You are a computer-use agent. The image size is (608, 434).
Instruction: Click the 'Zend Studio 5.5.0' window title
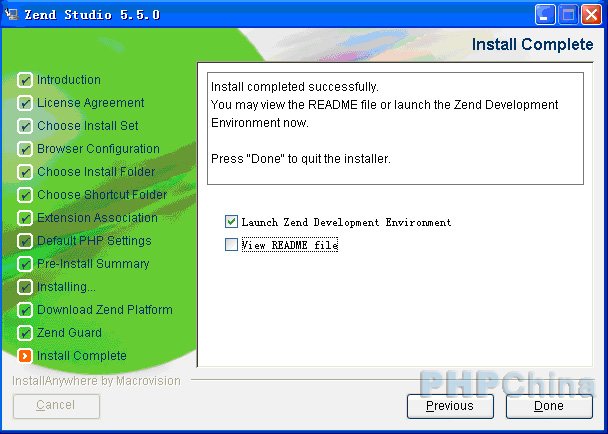tap(92, 15)
